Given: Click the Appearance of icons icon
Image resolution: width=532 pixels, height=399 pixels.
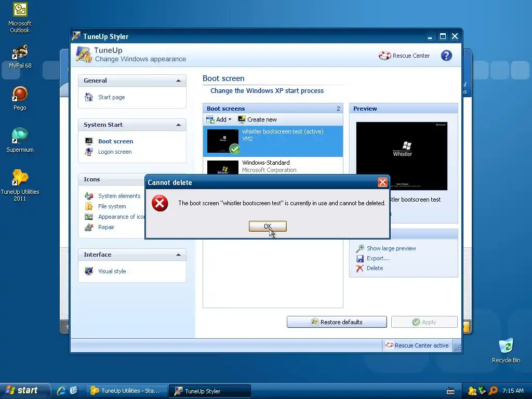Looking at the screenshot, I should point(89,217).
